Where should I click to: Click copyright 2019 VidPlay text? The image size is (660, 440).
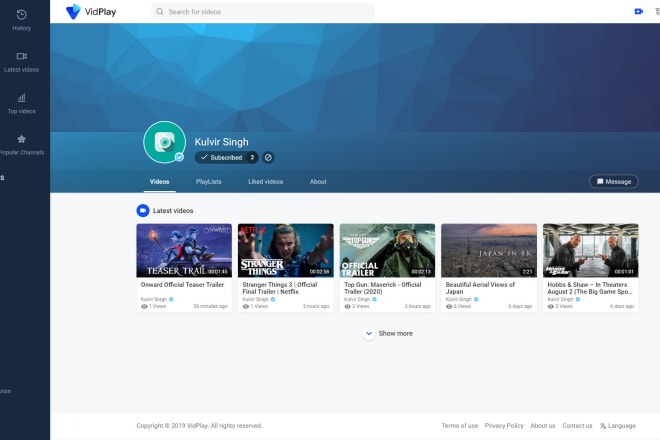pyautogui.click(x=199, y=426)
